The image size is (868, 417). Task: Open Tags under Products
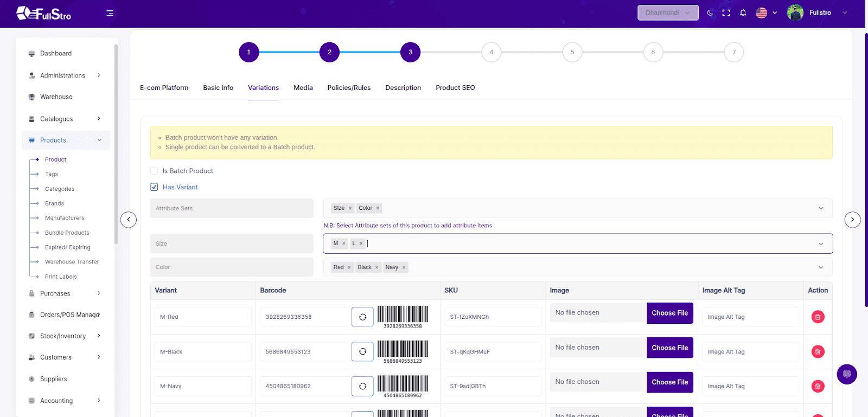pyautogui.click(x=52, y=174)
